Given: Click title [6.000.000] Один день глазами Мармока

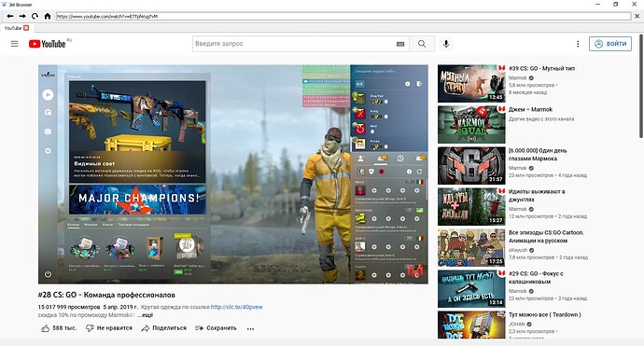Looking at the screenshot, I should click(538, 154).
